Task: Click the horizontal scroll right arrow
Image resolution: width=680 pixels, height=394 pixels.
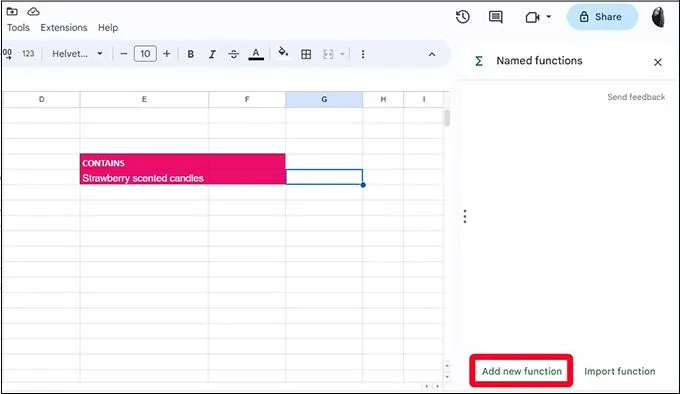Action: pos(437,386)
